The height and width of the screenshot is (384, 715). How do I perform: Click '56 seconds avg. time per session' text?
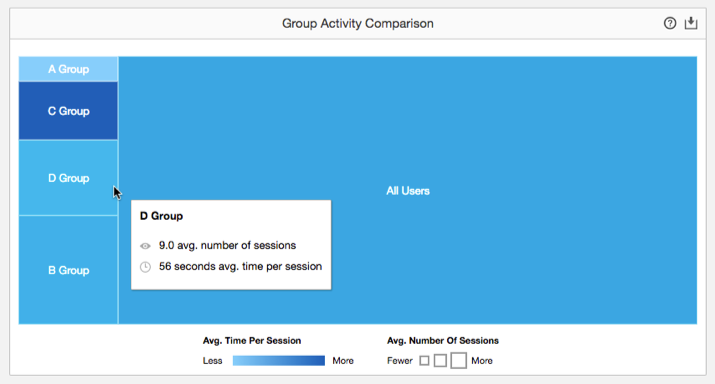click(240, 266)
